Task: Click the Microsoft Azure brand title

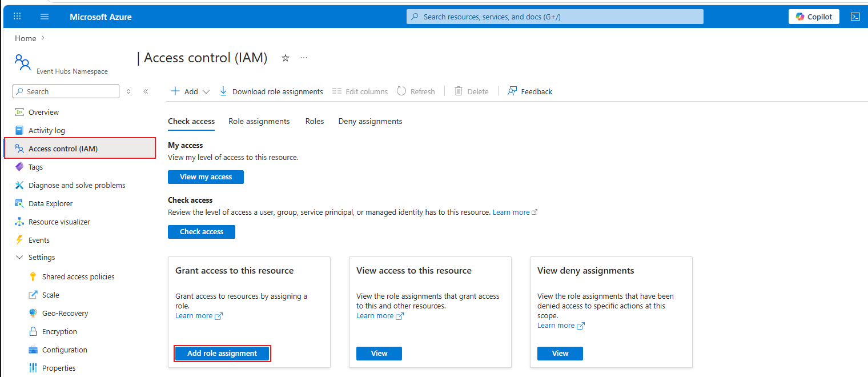Action: coord(101,17)
